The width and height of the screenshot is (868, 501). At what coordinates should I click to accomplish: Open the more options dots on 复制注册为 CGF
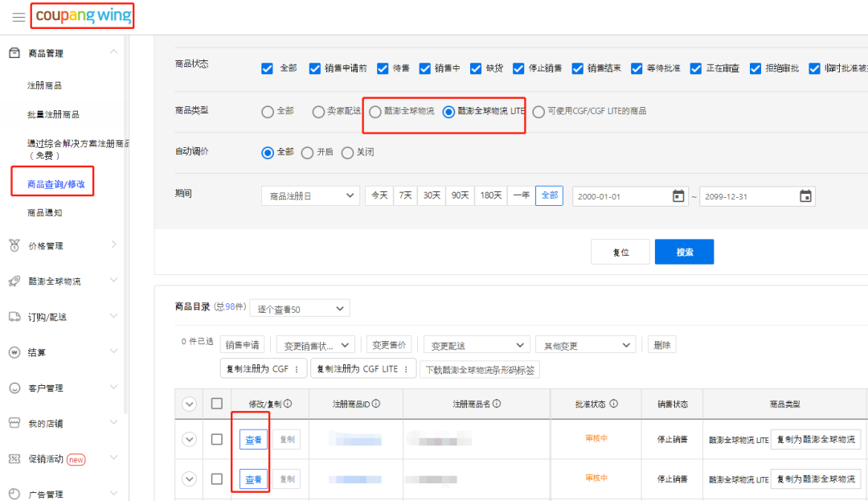[297, 369]
